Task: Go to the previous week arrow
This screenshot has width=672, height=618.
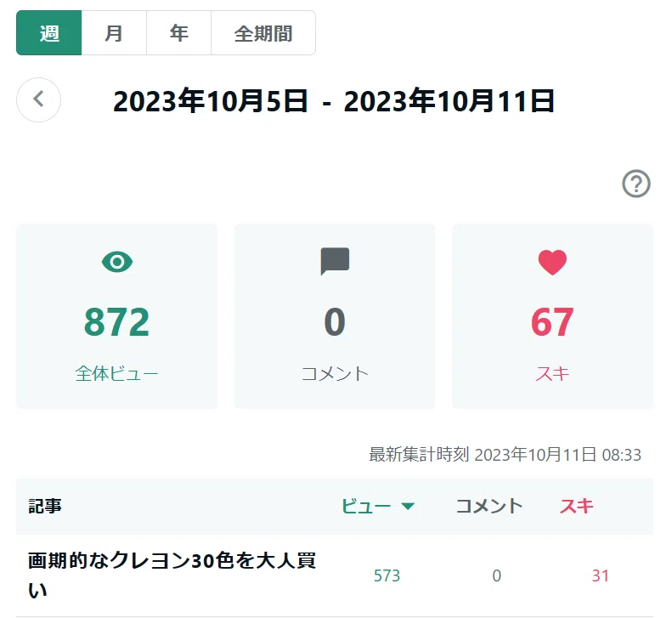Action: coord(38,100)
